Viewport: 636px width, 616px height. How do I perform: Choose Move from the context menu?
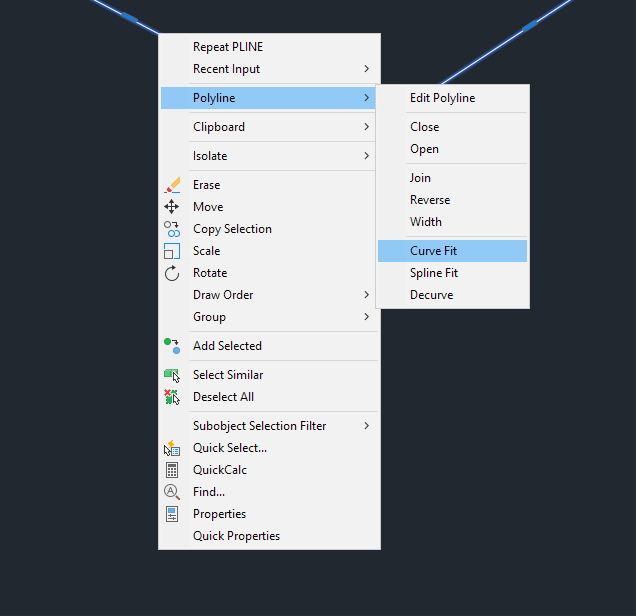(x=269, y=207)
